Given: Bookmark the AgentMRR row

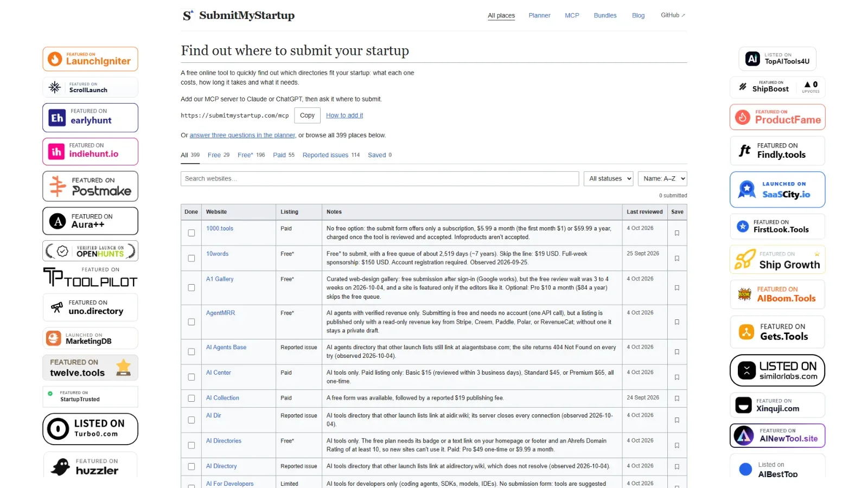Looking at the screenshot, I should point(677,322).
